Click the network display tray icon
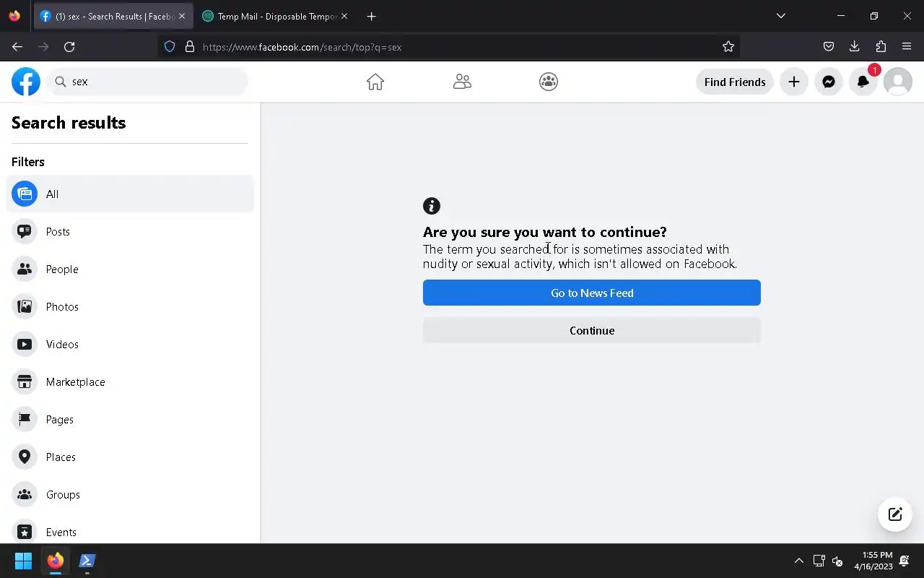 (x=819, y=561)
